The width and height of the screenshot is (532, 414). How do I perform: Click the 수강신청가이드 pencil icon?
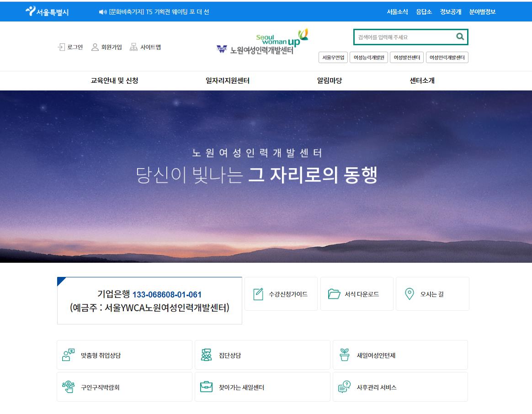point(258,294)
